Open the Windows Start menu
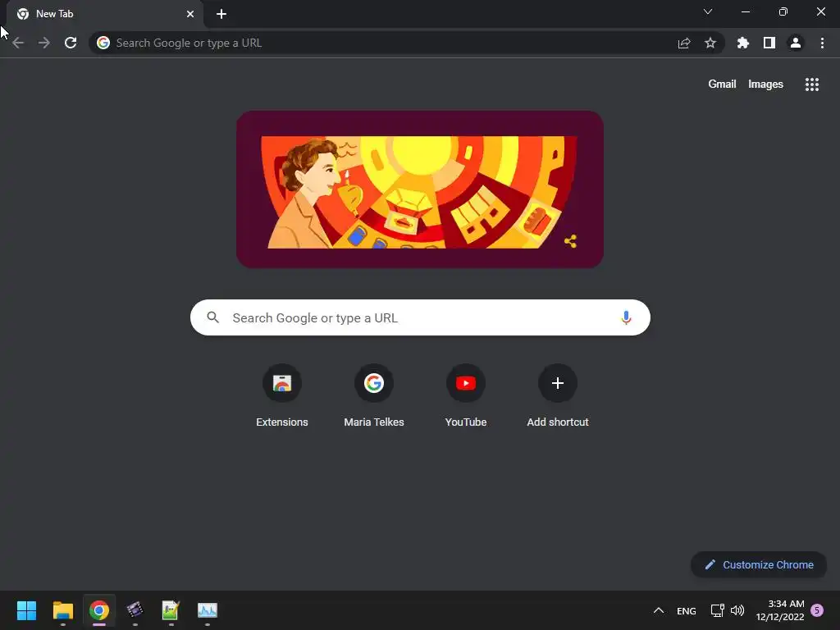 tap(26, 610)
